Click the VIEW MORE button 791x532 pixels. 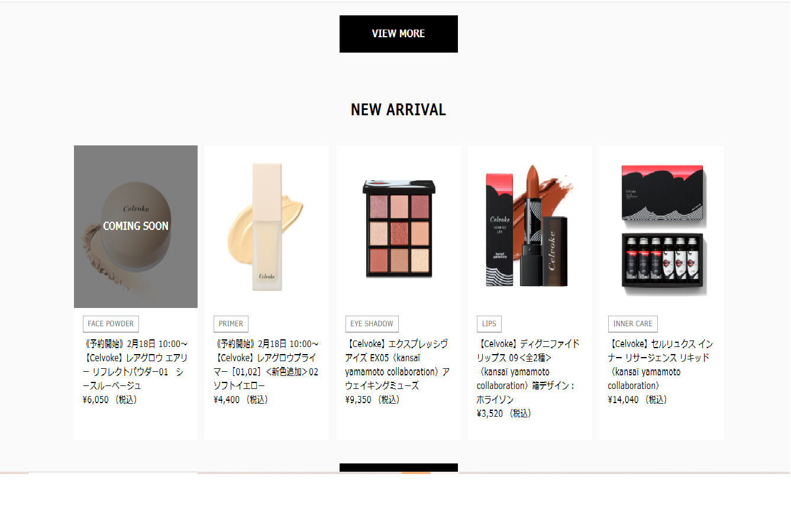pyautogui.click(x=398, y=34)
